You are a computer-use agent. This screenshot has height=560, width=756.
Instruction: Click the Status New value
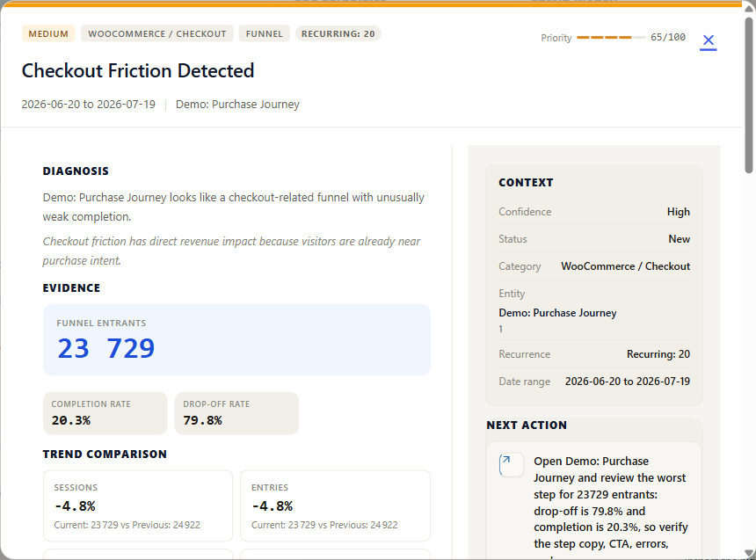coord(679,239)
